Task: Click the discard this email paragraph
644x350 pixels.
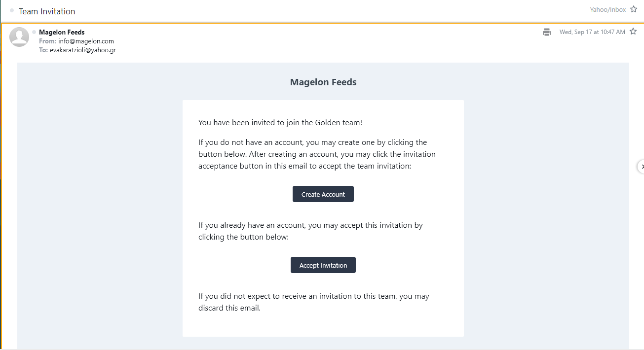Action: coord(314,302)
